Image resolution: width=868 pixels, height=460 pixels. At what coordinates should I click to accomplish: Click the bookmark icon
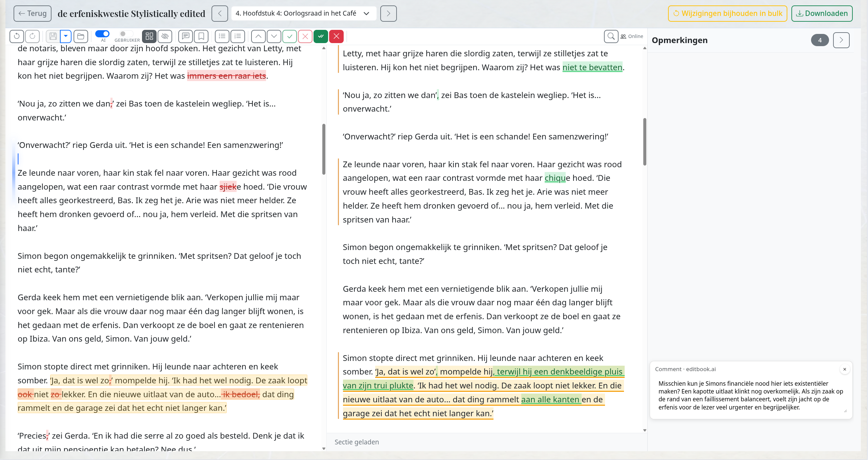coord(201,36)
